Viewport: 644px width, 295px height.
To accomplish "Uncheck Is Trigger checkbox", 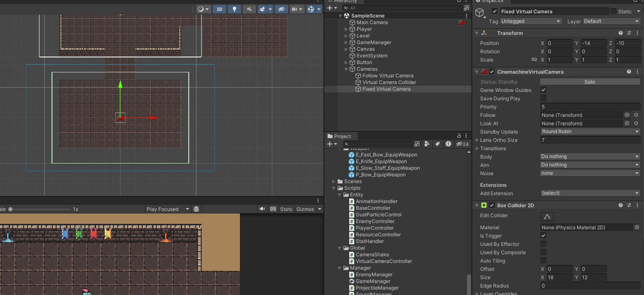I will click(x=543, y=236).
